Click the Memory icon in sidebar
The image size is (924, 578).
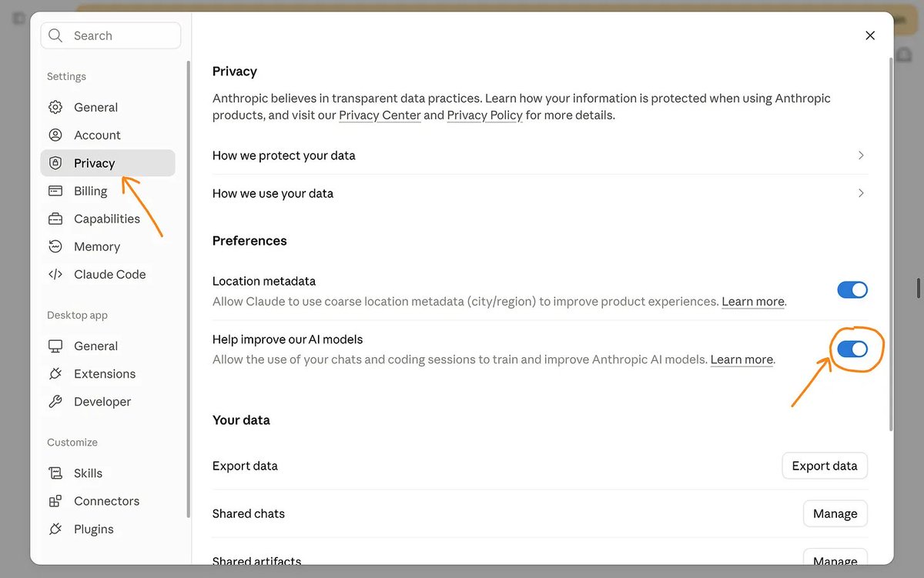click(55, 246)
